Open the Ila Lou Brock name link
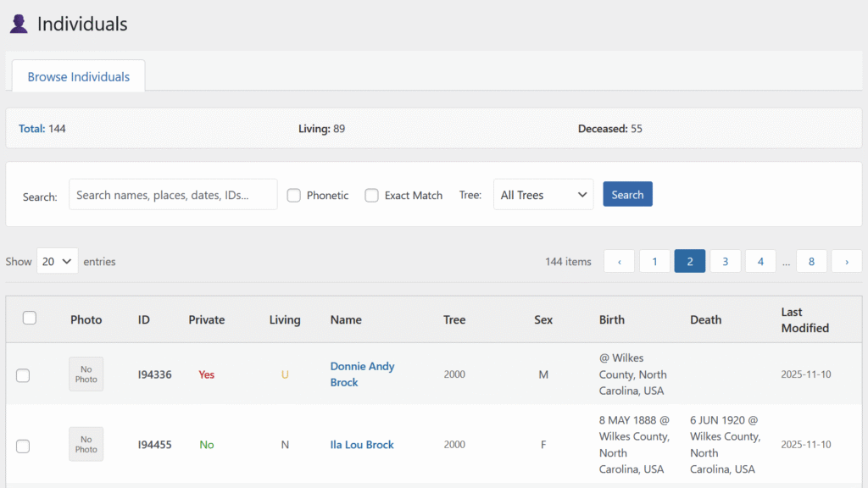Image resolution: width=868 pixels, height=488 pixels. [362, 445]
